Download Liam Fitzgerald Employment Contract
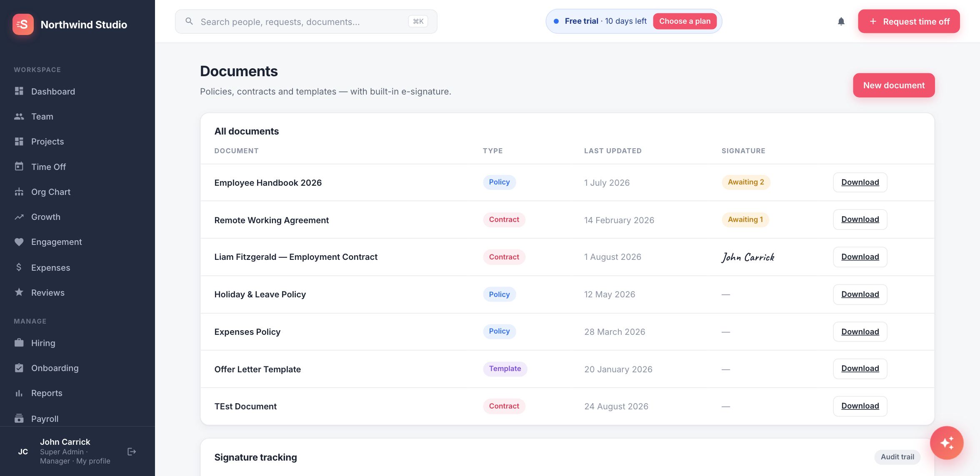 coord(860,257)
